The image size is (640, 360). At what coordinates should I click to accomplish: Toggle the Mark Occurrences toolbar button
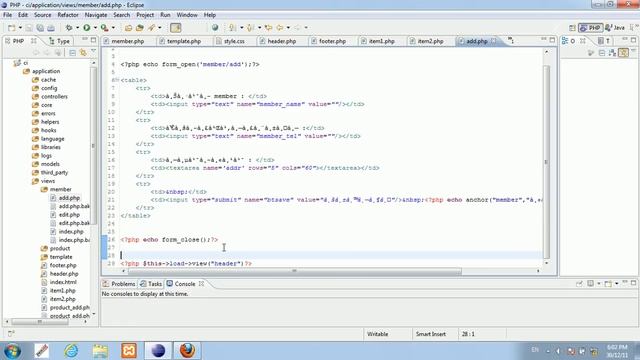click(x=176, y=28)
